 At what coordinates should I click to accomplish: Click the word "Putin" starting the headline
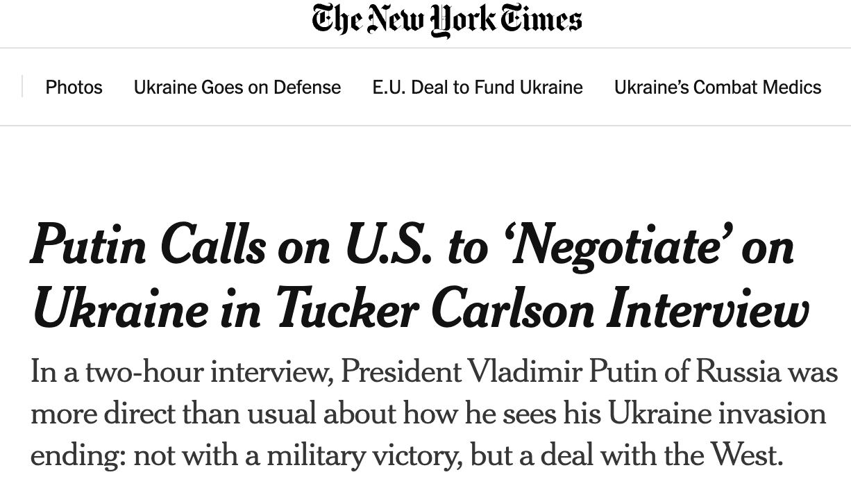point(88,245)
